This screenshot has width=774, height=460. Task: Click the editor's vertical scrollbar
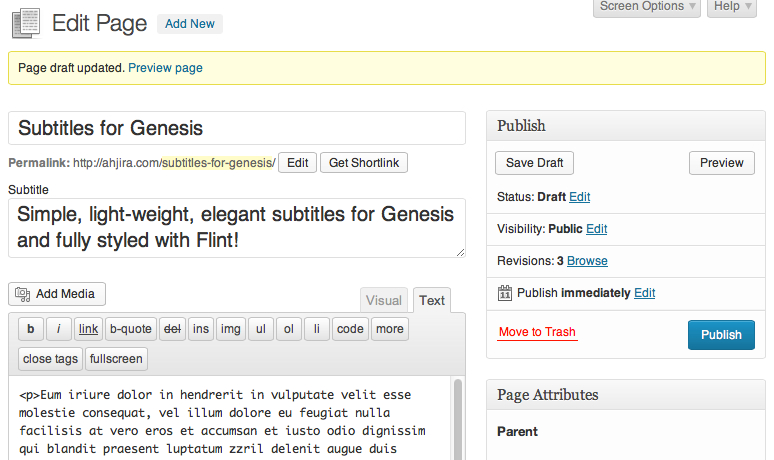click(x=458, y=420)
